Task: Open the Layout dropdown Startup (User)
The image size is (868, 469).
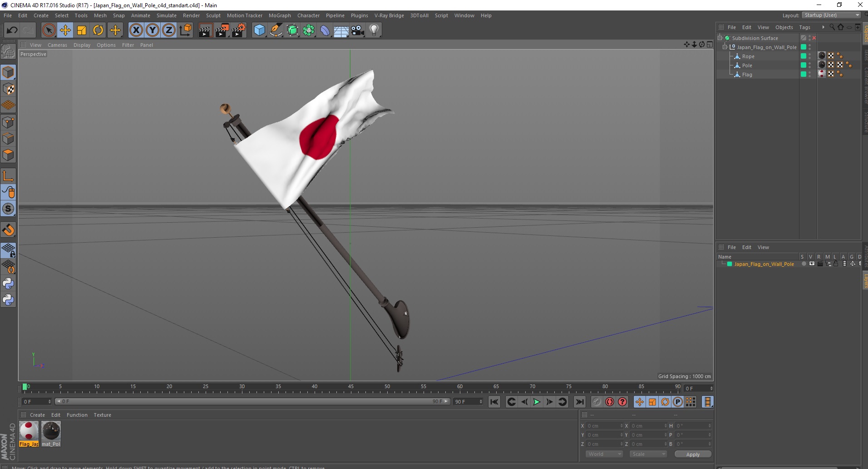Action: [x=832, y=15]
